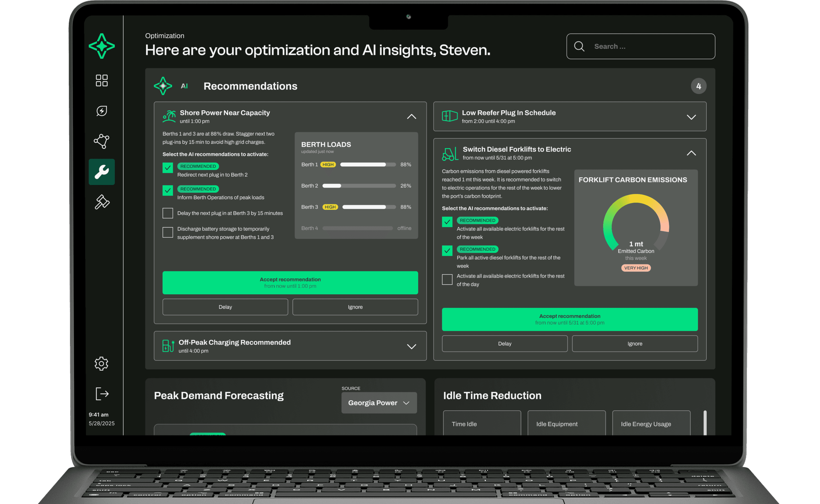The width and height of the screenshot is (820, 504).
Task: Check Discharge battery storage option
Action: (x=168, y=232)
